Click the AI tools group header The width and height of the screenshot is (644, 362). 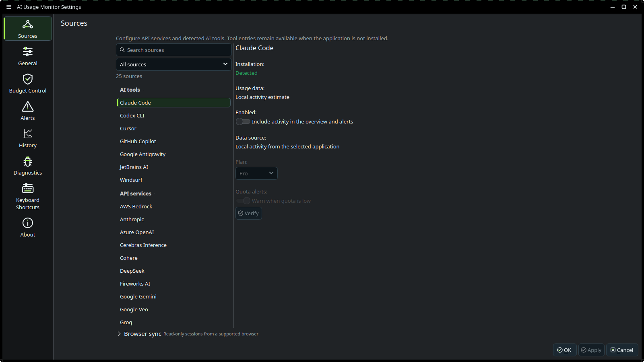pos(130,90)
